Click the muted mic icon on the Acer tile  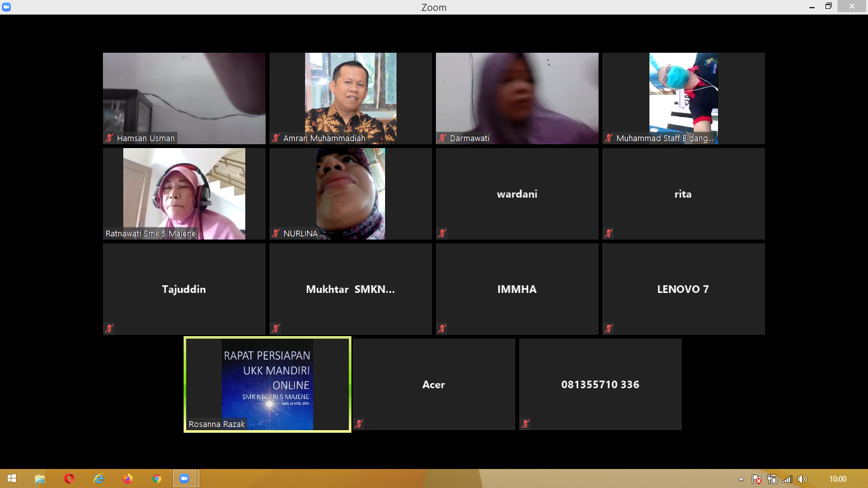coord(360,424)
